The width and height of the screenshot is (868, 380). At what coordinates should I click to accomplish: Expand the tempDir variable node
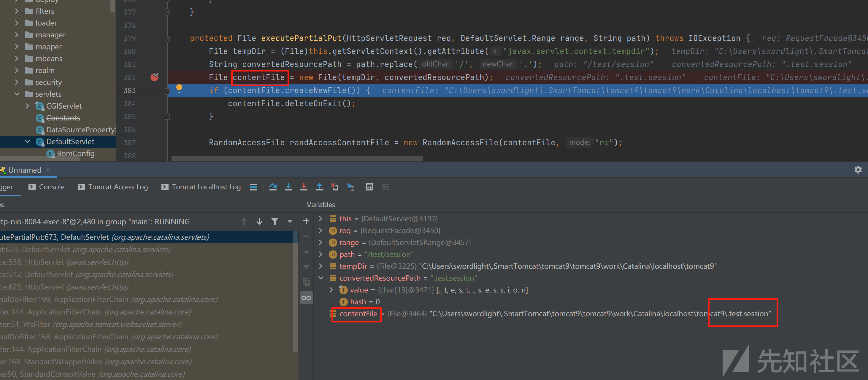320,266
